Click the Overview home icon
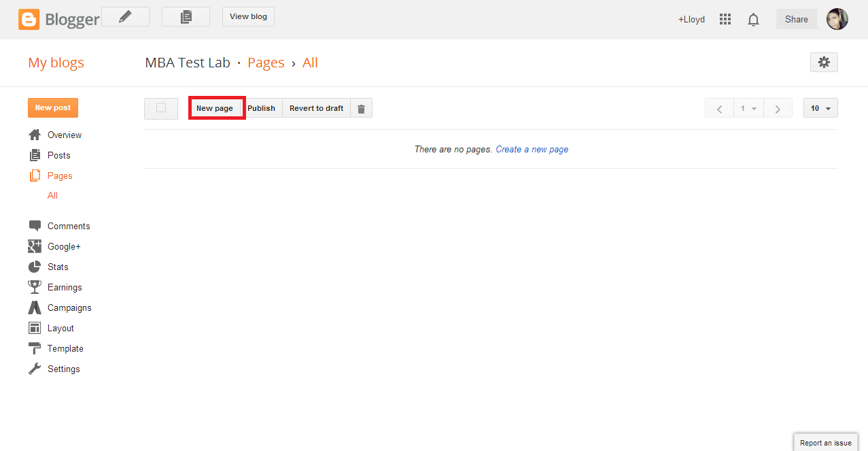868x451 pixels. pyautogui.click(x=35, y=135)
